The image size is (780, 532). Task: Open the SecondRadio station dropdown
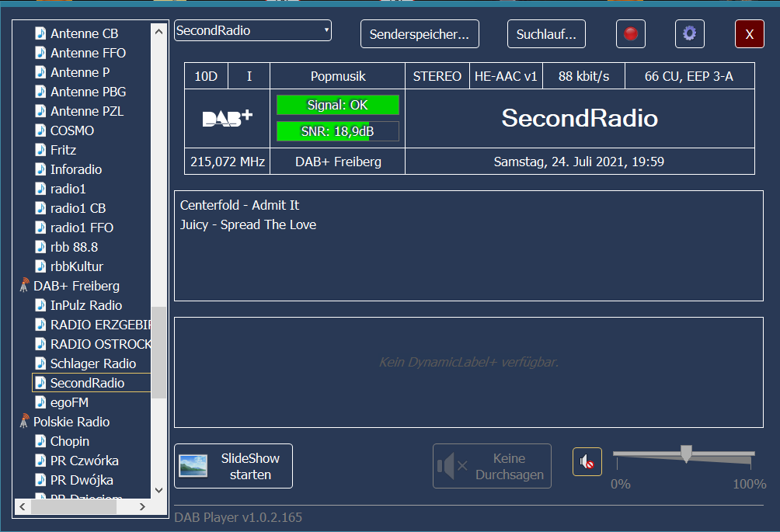pos(252,31)
